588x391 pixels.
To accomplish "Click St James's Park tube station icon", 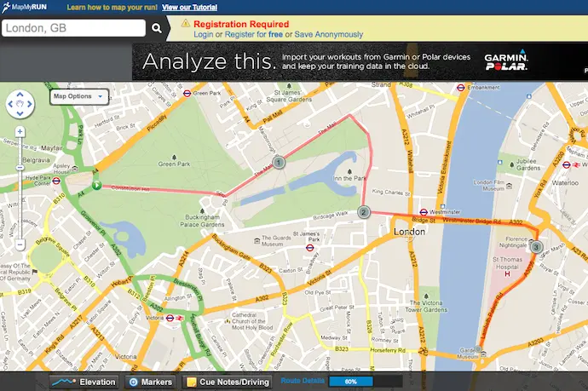I will [x=309, y=247].
